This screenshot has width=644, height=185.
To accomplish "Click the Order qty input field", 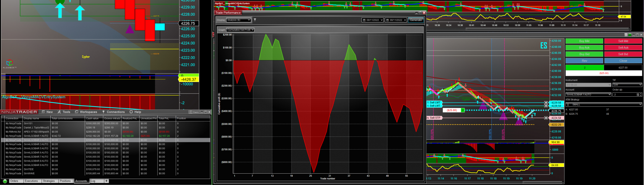I will pos(624,95).
